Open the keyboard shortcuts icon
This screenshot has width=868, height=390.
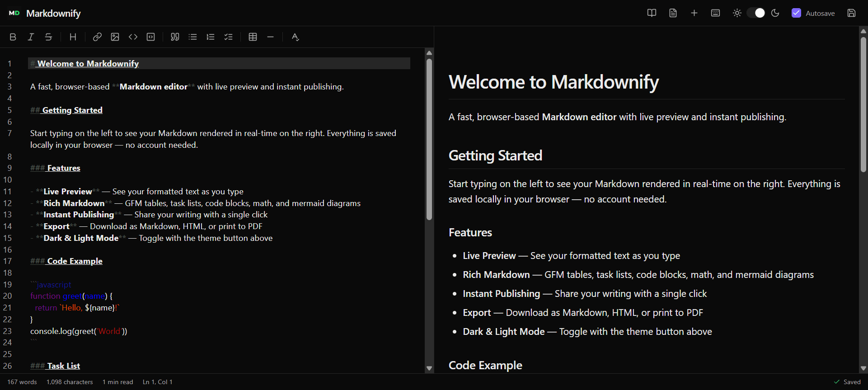click(x=716, y=13)
